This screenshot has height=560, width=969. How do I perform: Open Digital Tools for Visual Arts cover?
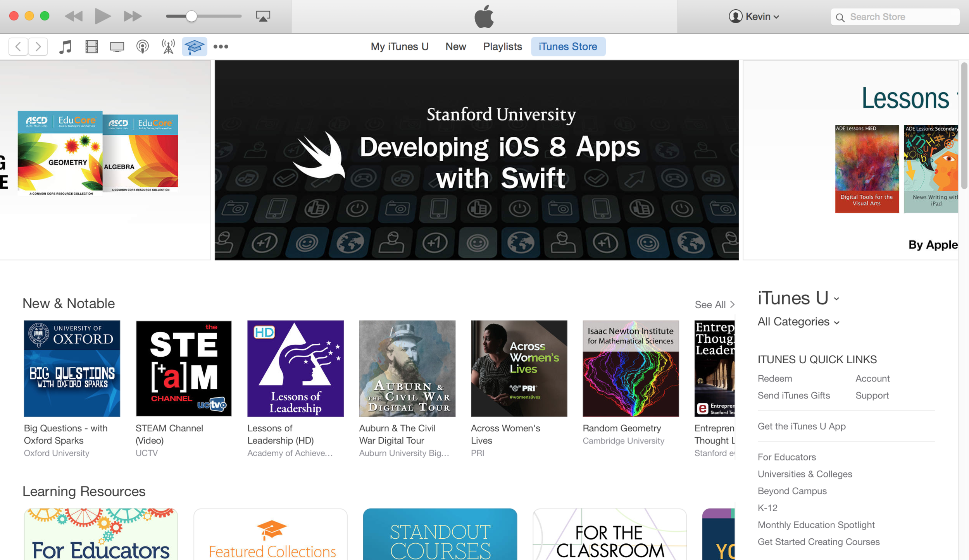(867, 168)
